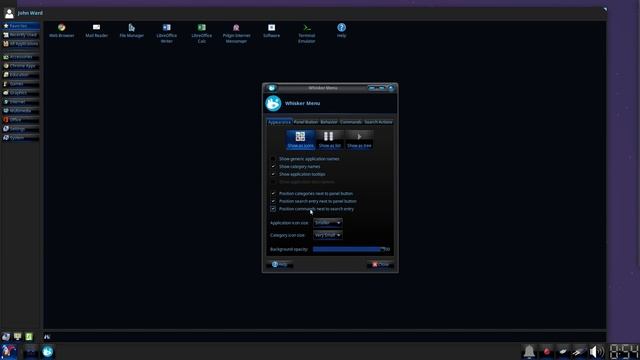The height and width of the screenshot is (360, 640).
Task: Click the panel clock
Action: 624,351
